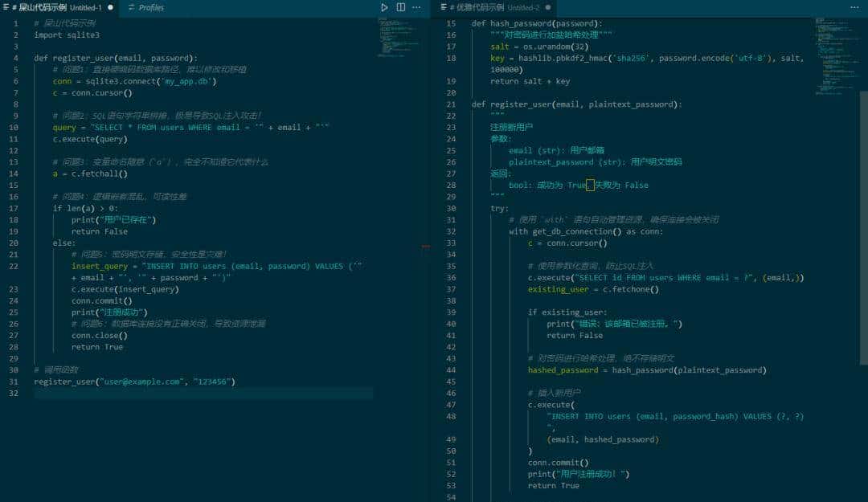Click the unsaved dot on Untitled-1 tab
The width and height of the screenshot is (868, 502).
click(110, 7)
